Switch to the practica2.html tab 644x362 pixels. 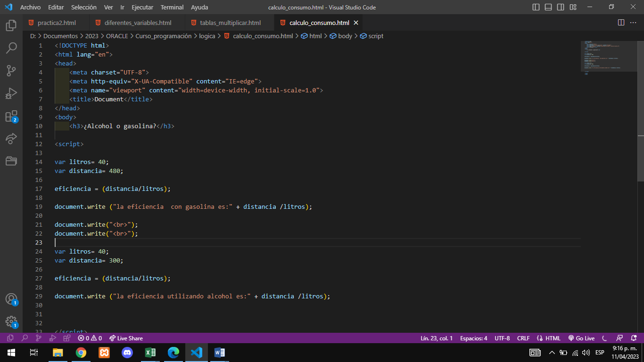point(56,23)
